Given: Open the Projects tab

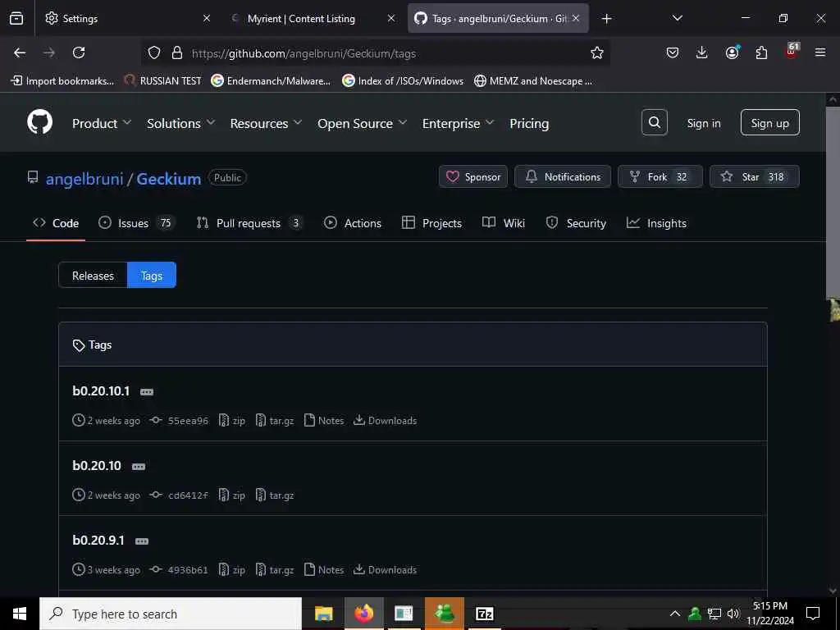Looking at the screenshot, I should click(431, 223).
